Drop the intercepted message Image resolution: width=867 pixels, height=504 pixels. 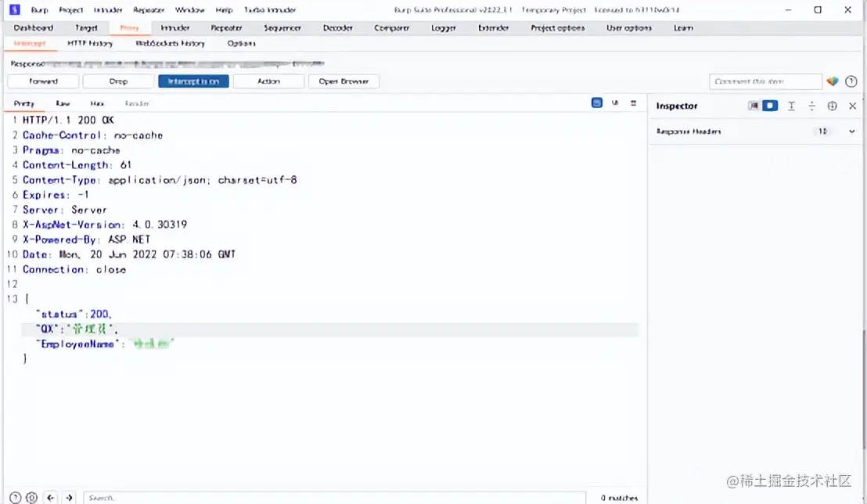click(118, 81)
